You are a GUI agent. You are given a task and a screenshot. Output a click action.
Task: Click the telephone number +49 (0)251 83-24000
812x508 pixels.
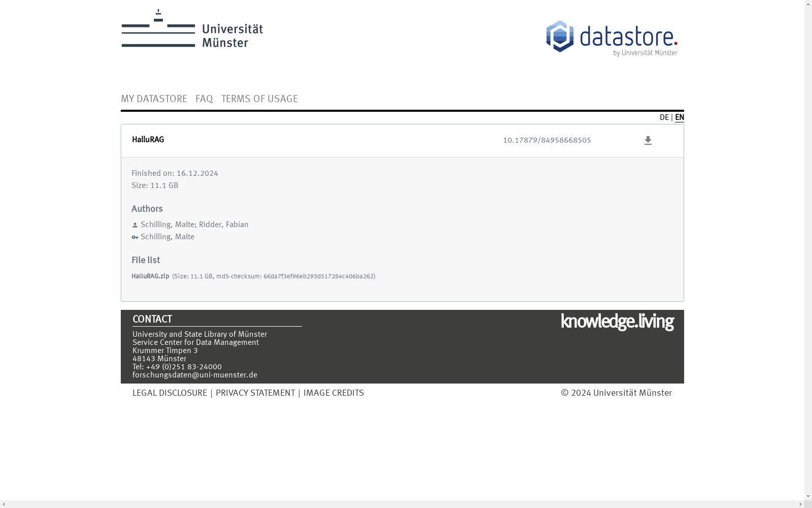[184, 367]
